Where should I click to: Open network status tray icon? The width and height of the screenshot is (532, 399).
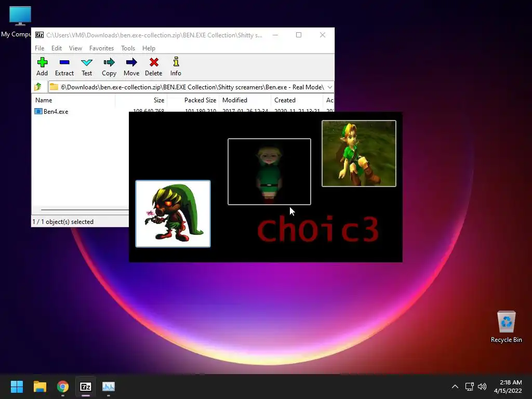[470, 387]
